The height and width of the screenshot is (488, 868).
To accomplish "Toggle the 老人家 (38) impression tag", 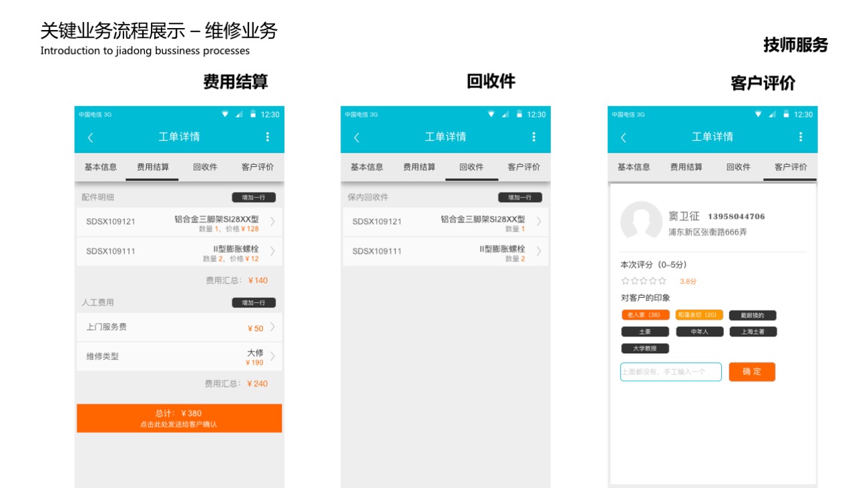I will pos(644,315).
